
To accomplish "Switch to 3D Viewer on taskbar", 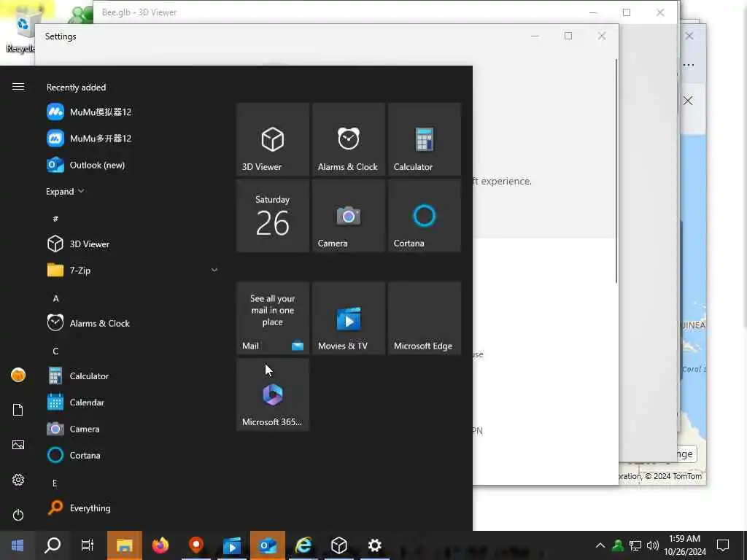I will pyautogui.click(x=338, y=545).
